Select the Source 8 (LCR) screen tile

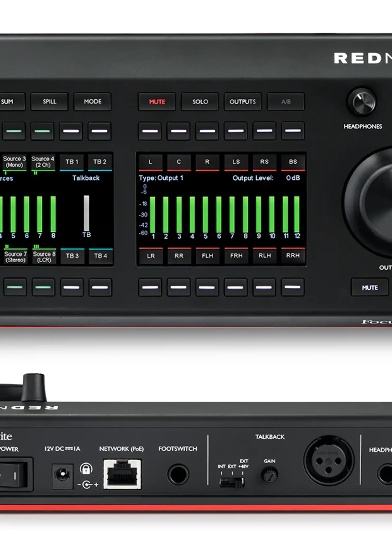(44, 256)
